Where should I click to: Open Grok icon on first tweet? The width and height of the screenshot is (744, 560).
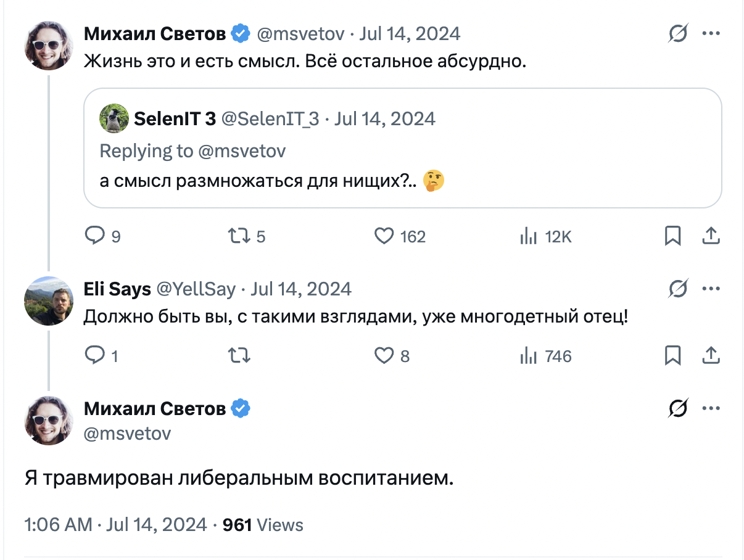point(678,34)
